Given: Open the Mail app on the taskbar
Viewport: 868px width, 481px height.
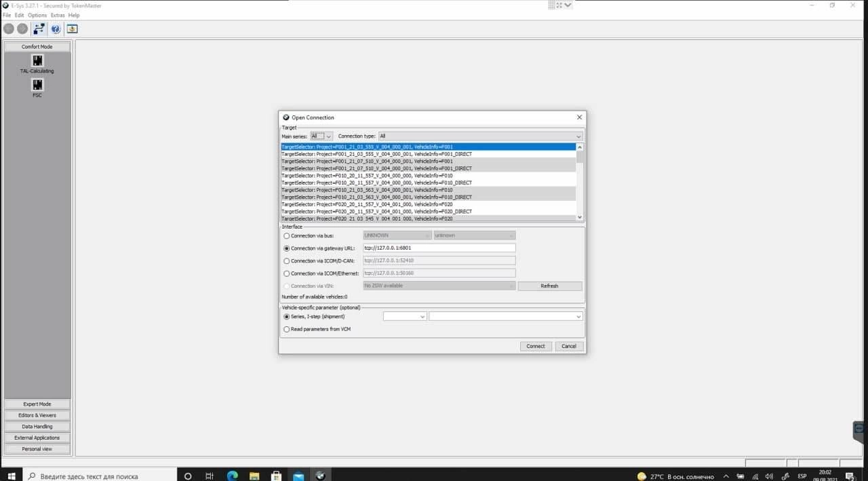Looking at the screenshot, I should pyautogui.click(x=298, y=476).
